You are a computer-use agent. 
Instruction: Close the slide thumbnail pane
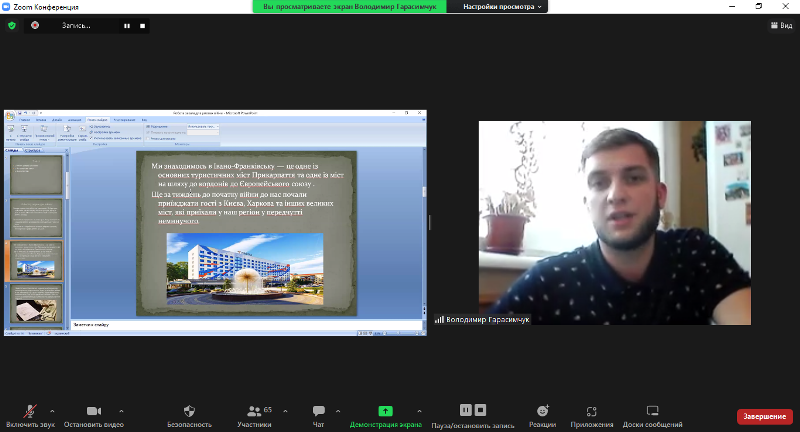click(x=66, y=150)
